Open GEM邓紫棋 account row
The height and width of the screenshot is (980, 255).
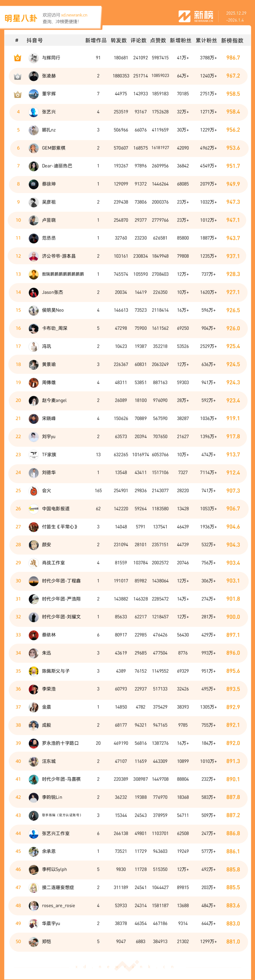pos(53,148)
